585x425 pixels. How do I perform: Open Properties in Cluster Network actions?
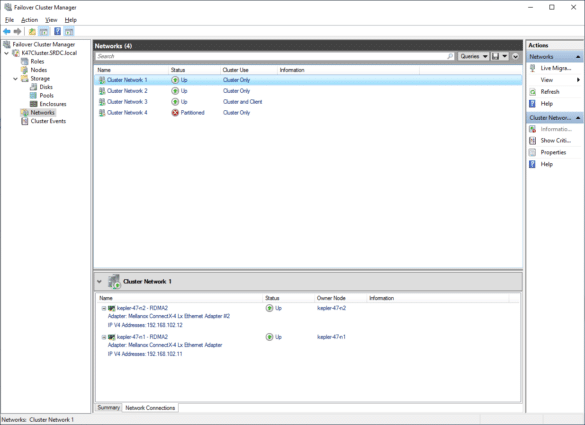point(553,153)
